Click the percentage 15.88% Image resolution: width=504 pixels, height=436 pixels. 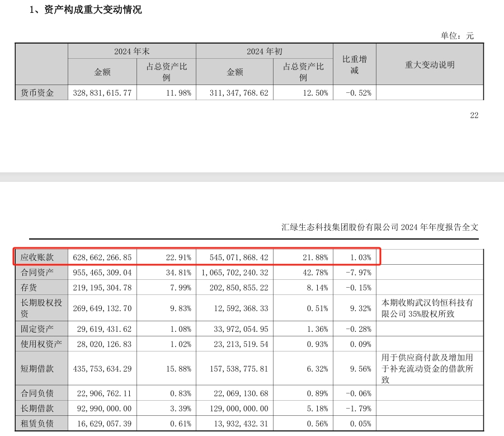tap(178, 368)
